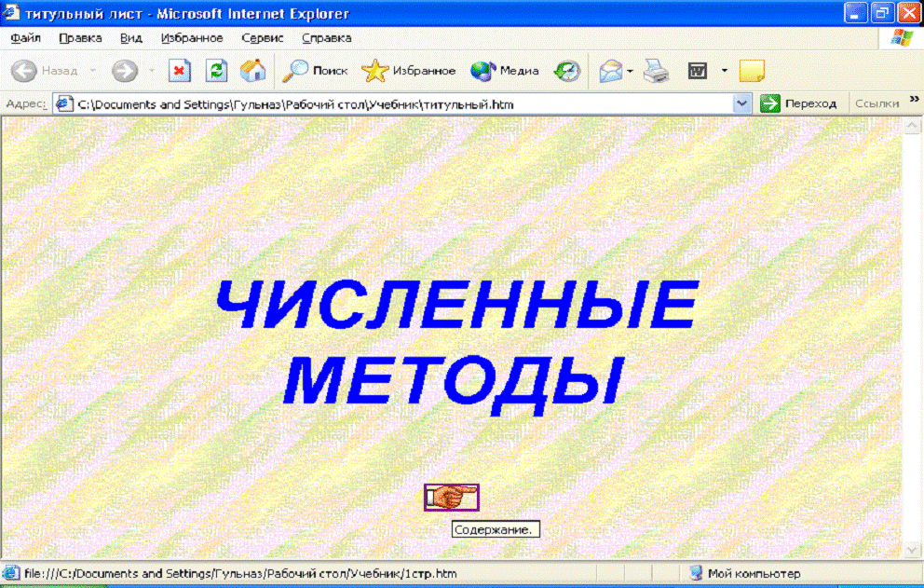
Task: Click the Forward arrow button
Action: [124, 71]
